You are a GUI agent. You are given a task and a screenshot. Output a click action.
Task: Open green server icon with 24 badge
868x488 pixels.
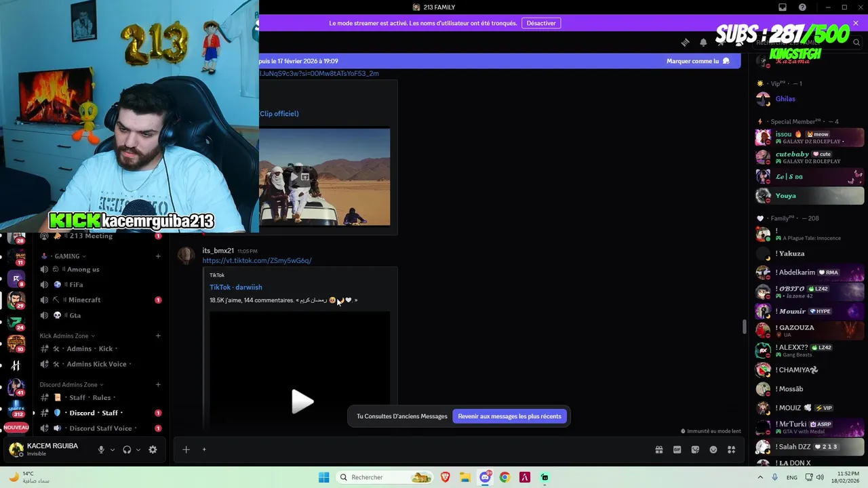(x=16, y=322)
